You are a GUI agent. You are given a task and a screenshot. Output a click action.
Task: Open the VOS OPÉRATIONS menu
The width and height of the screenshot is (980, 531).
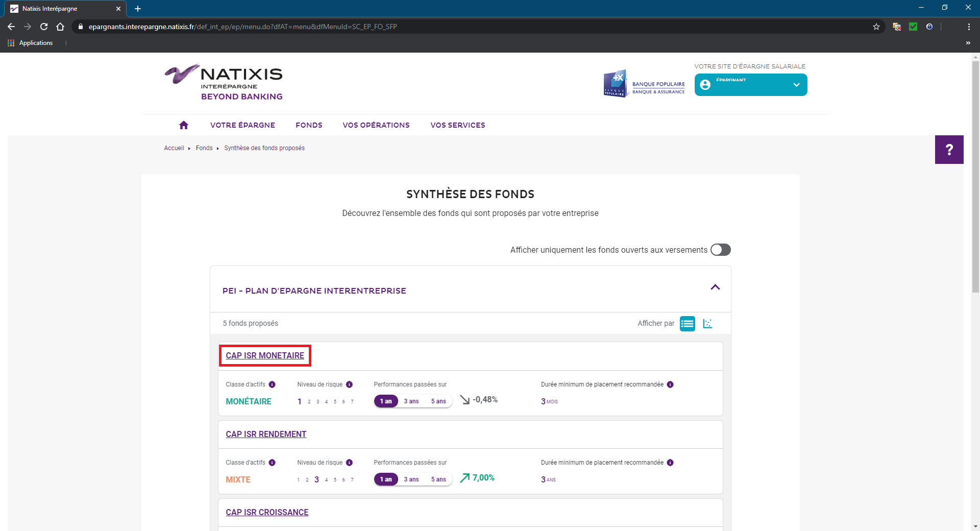376,125
